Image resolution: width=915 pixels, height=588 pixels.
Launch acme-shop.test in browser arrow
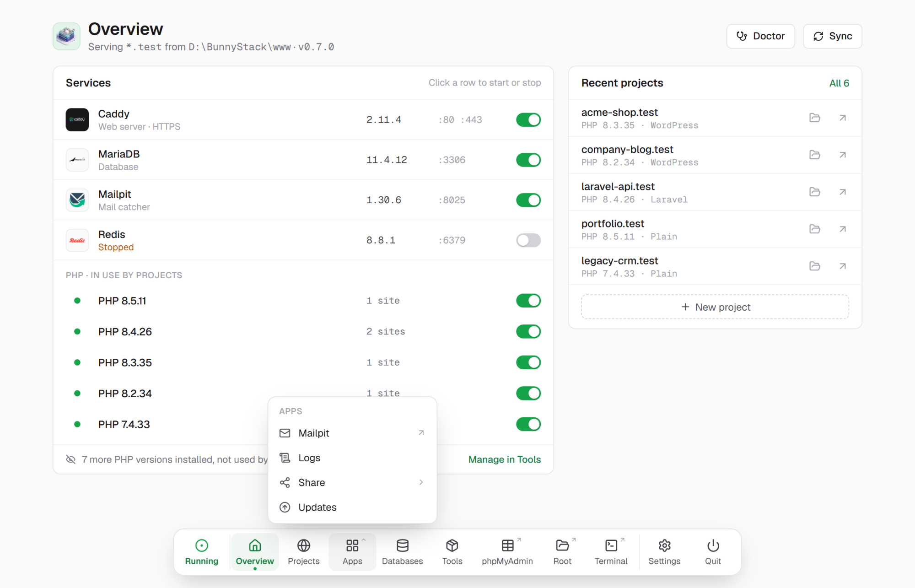842,118
